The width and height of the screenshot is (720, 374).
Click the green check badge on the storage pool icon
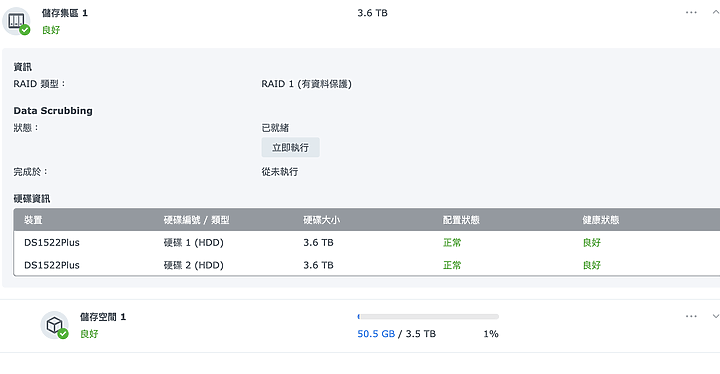(x=25, y=30)
